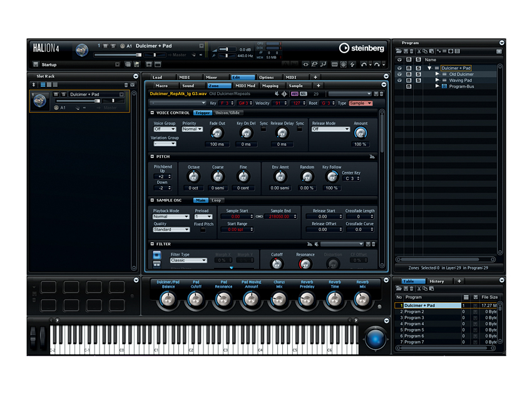Click Sample End value field
Image resolution: width=532 pixels, height=399 pixels.
point(282,216)
